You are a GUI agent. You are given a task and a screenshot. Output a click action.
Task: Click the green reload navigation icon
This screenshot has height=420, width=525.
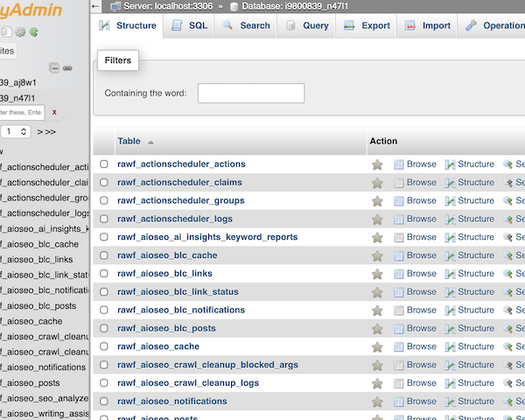[34, 31]
